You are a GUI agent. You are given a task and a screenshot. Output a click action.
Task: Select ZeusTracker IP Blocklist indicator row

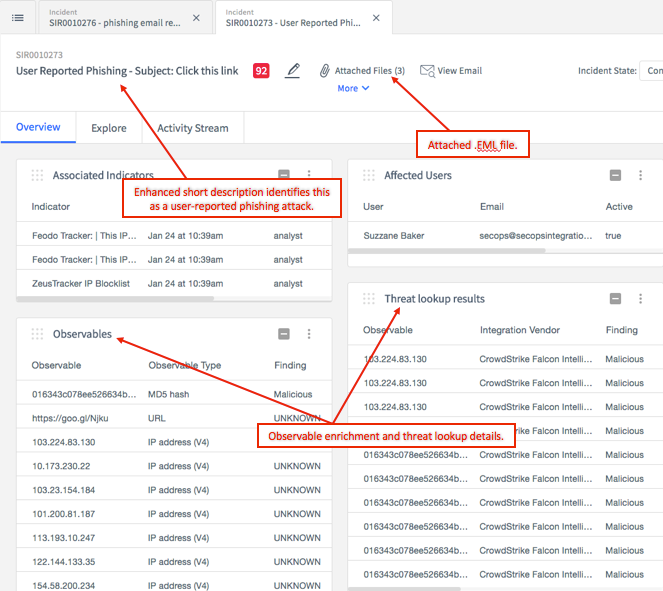(x=174, y=284)
